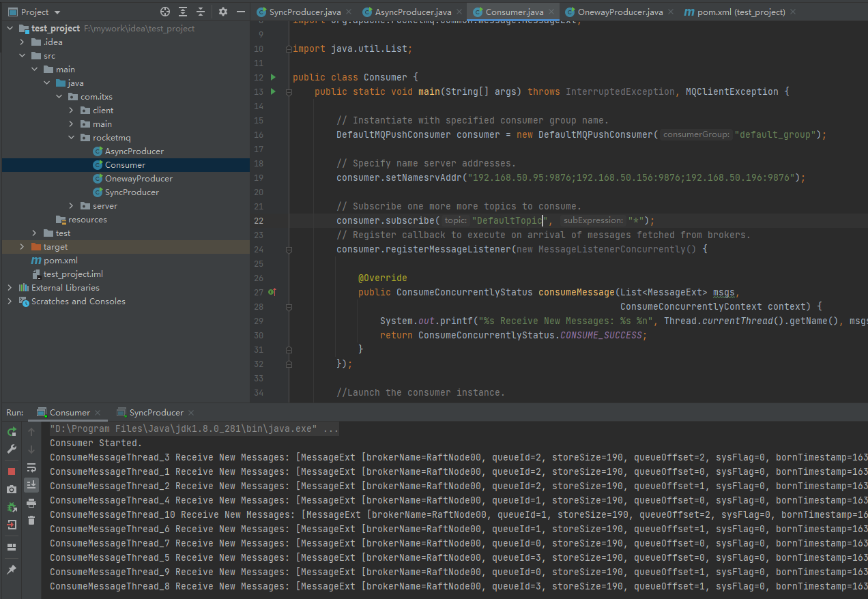Select opened file locate target icon
The image size is (868, 599).
165,12
